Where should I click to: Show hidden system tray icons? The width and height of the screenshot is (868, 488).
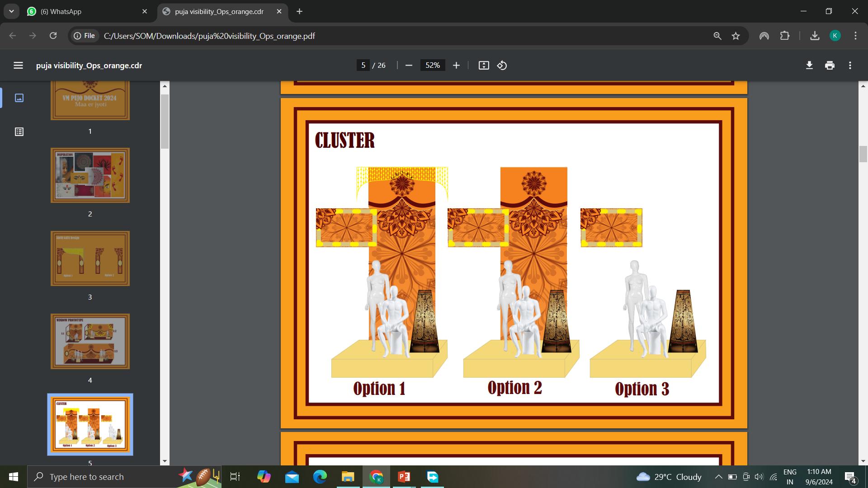click(x=718, y=477)
